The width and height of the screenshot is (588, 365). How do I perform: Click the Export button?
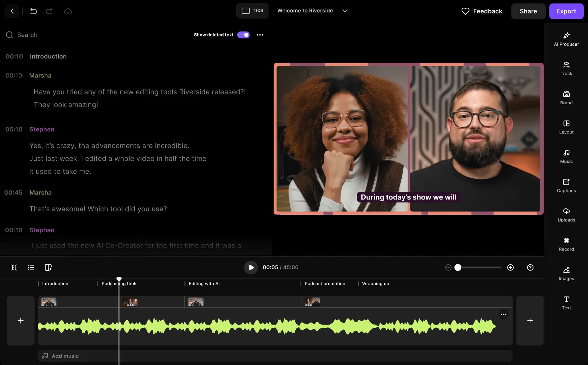[x=566, y=11]
